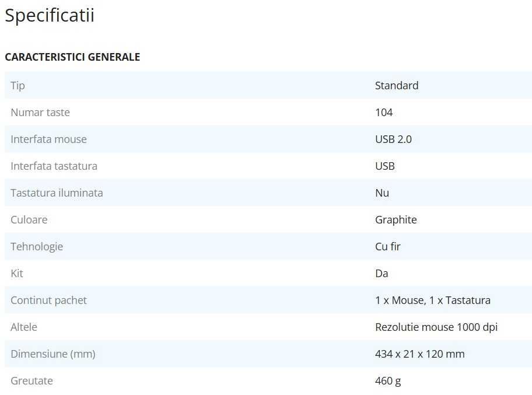532x395 pixels.
Task: Click the CARACTERISTICI GENERALE section title
Action: point(72,57)
